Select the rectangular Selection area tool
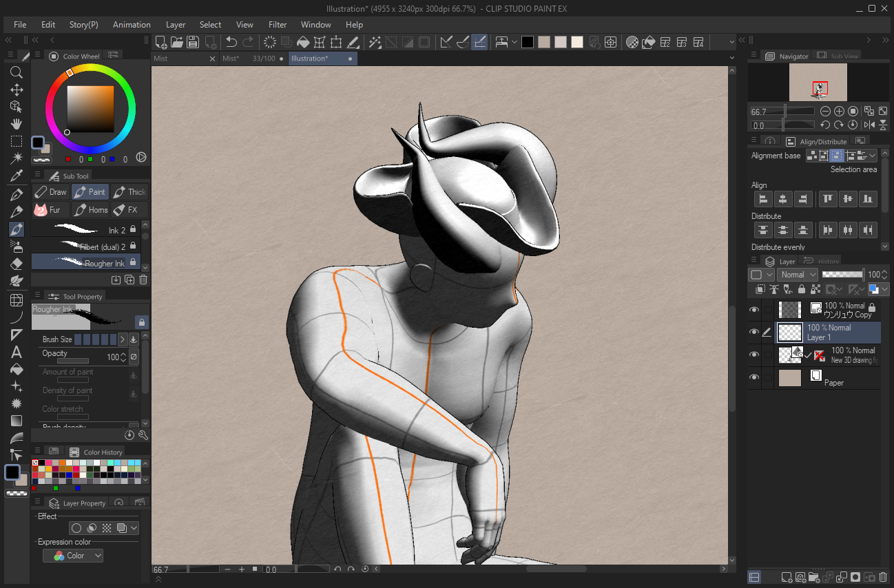The image size is (894, 588). (17, 141)
